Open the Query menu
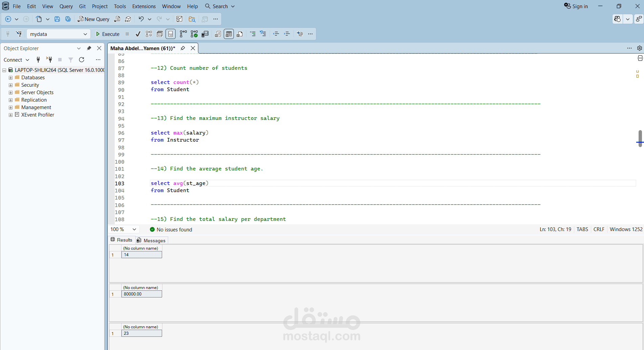 click(66, 6)
